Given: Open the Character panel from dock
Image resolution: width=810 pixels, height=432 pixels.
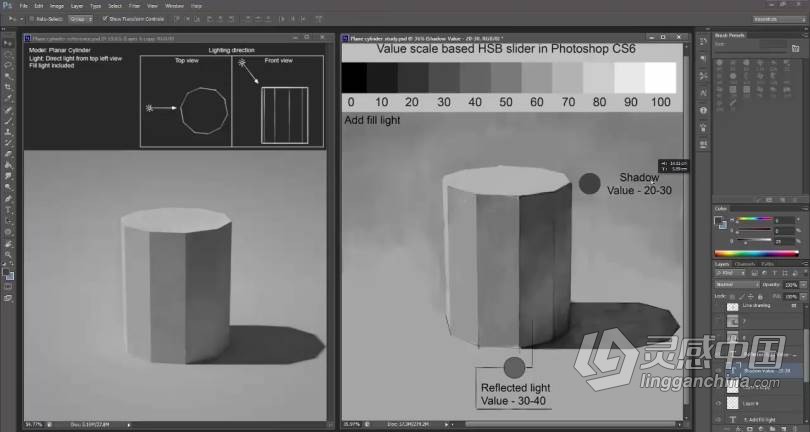Looking at the screenshot, I should click(x=703, y=93).
